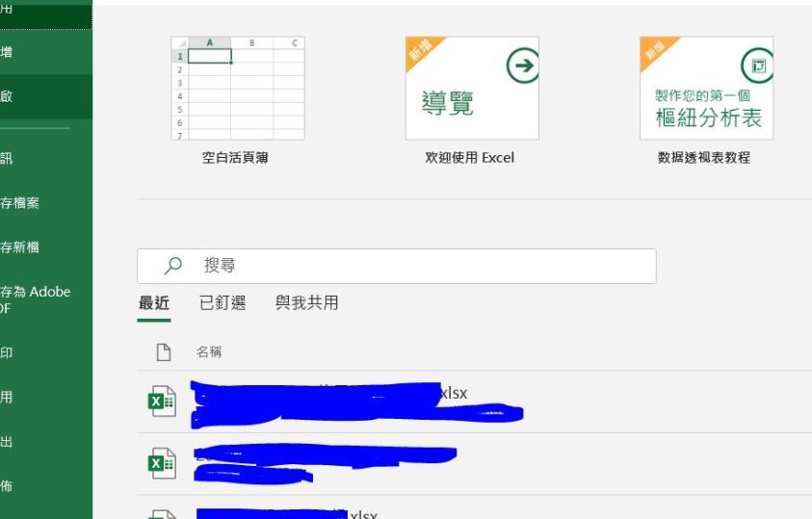Switch to the 與我共用 tab
The image size is (812, 519).
pyautogui.click(x=307, y=302)
